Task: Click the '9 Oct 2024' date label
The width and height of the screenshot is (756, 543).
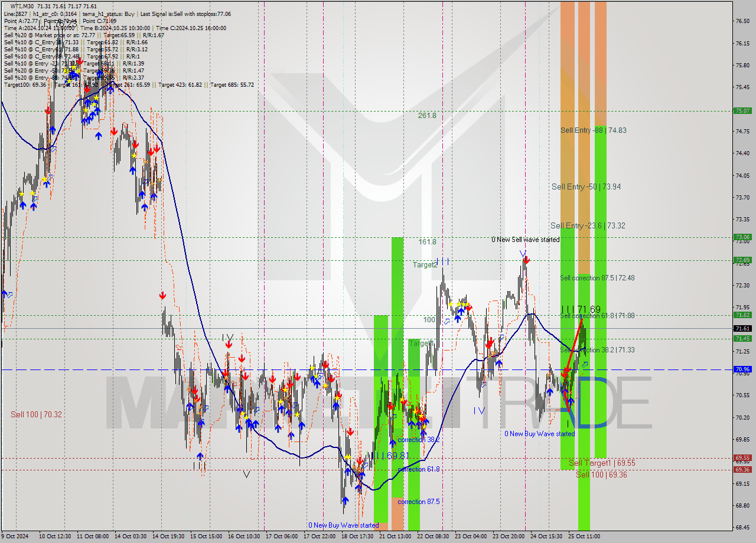Action: point(16,537)
